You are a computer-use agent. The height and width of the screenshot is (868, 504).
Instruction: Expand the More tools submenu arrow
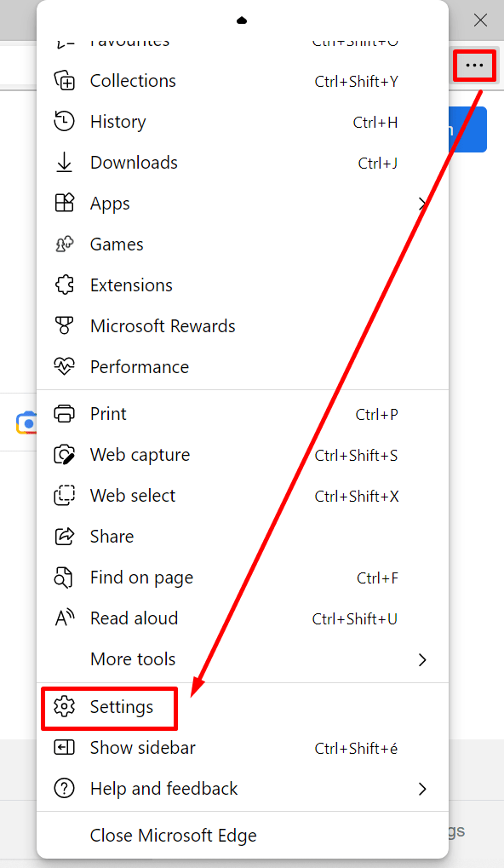(422, 660)
